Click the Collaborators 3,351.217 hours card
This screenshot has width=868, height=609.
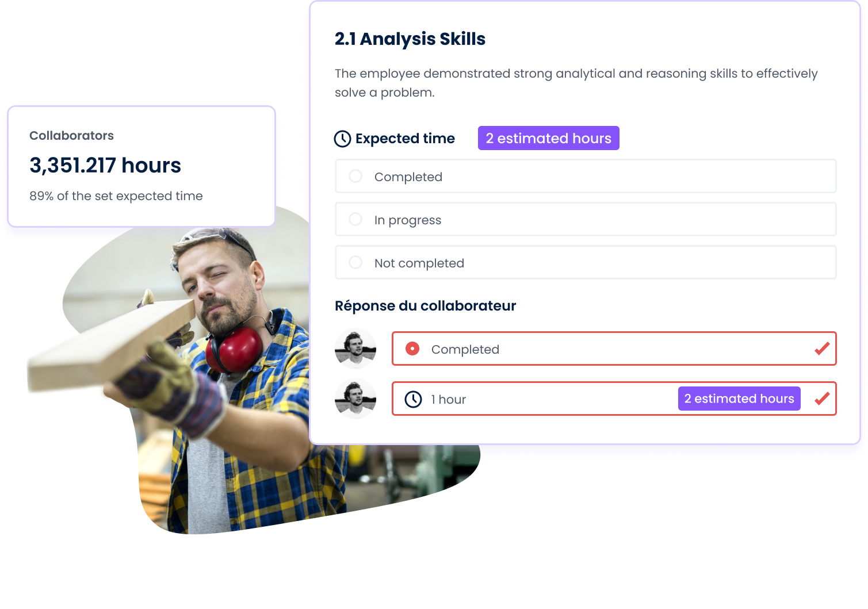(x=142, y=166)
